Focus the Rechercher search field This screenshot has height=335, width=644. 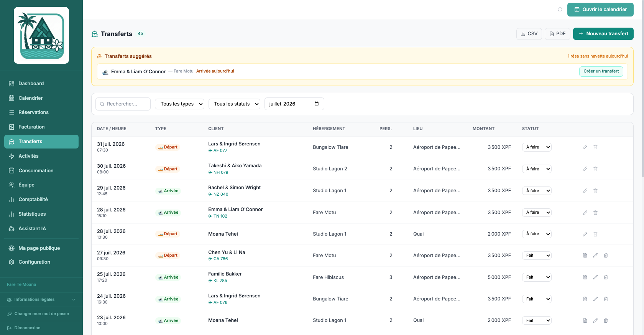[x=123, y=104]
